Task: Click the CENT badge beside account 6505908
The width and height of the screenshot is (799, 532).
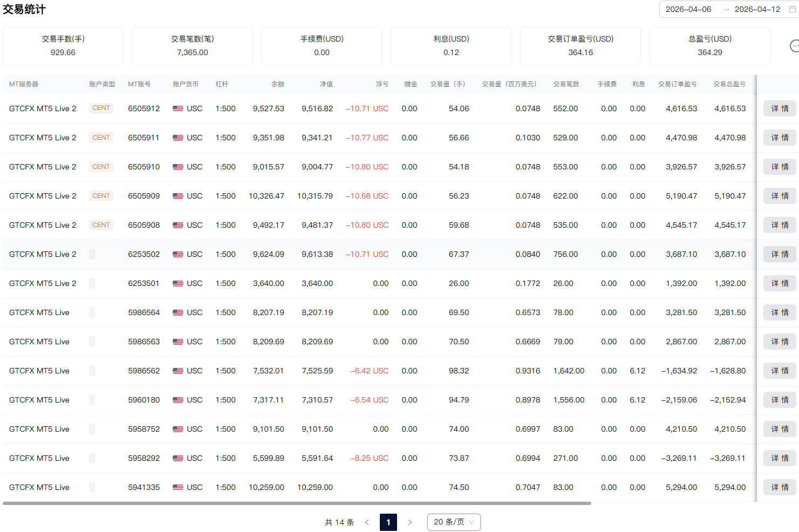Action: point(101,225)
